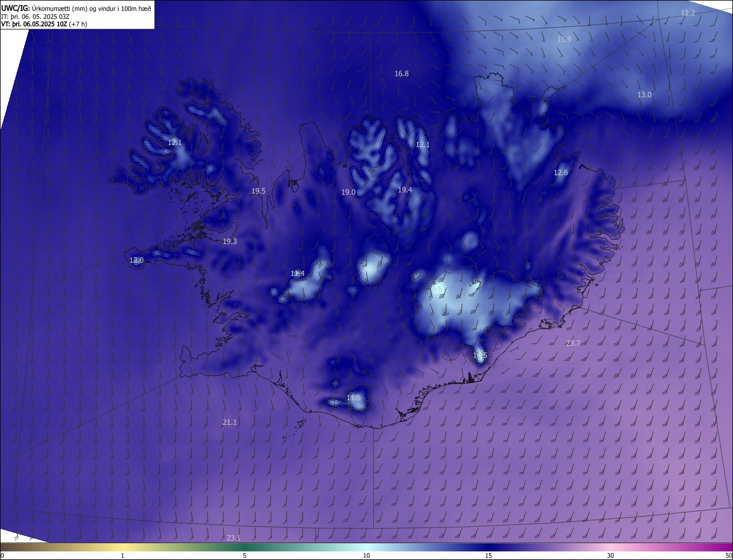Click the 'VT: þri. 06.05.2025 10Z' line
Image resolution: width=733 pixels, height=560 pixels.
pos(35,24)
